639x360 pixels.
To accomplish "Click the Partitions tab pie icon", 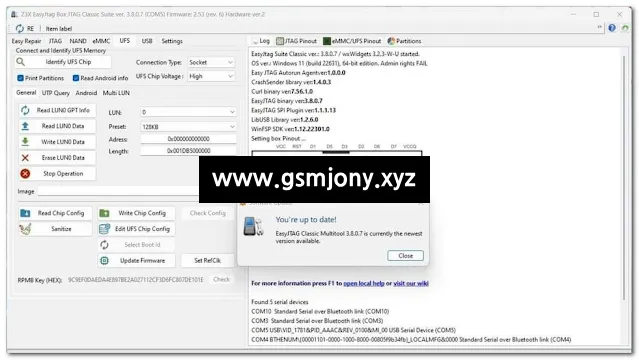I will tap(391, 41).
